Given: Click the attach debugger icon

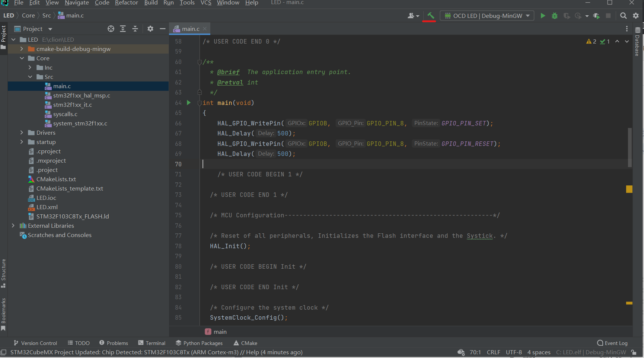Looking at the screenshot, I should [596, 16].
